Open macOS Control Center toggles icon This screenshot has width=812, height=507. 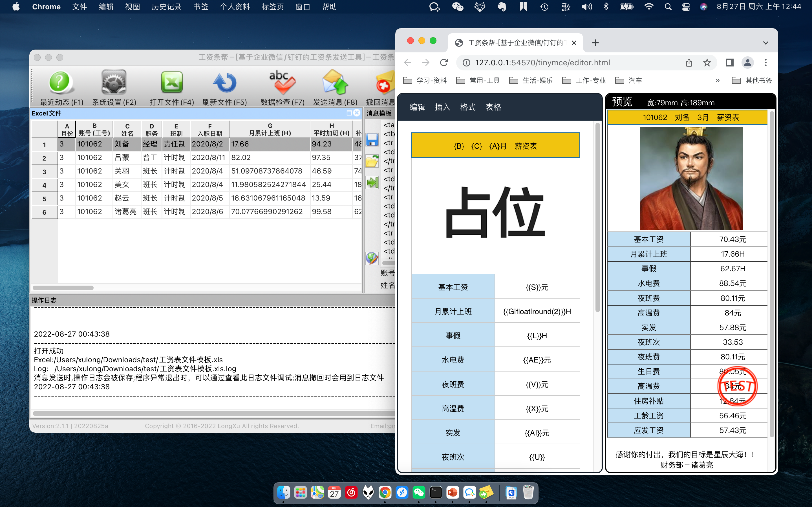686,7
